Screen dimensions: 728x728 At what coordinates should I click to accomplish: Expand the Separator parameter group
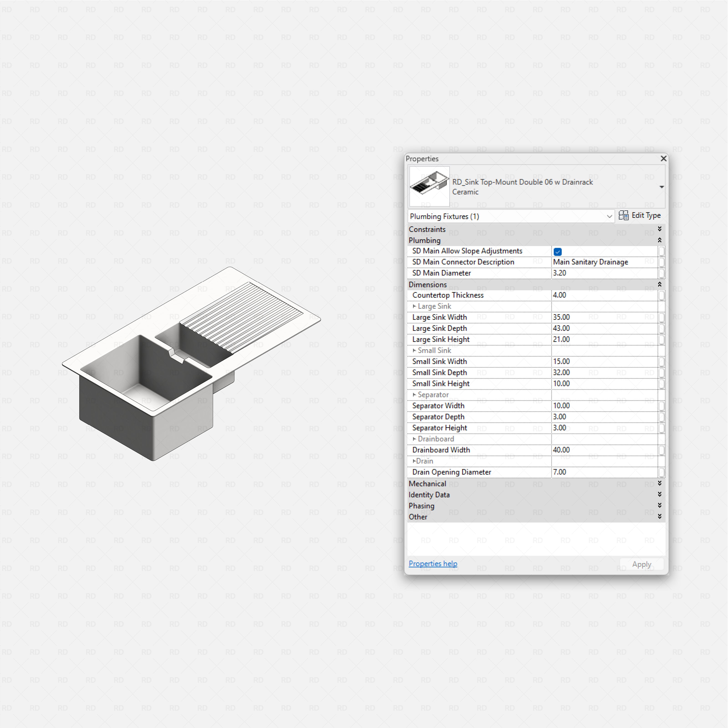[x=414, y=394]
